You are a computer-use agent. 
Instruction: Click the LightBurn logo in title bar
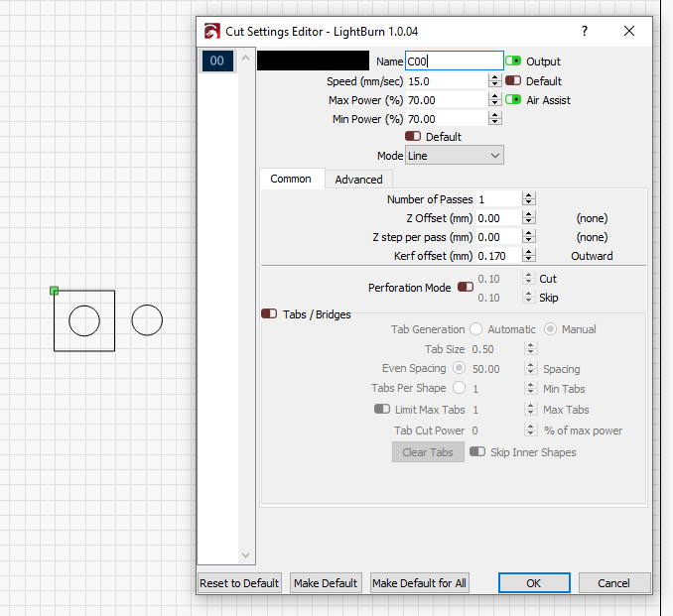tap(211, 31)
